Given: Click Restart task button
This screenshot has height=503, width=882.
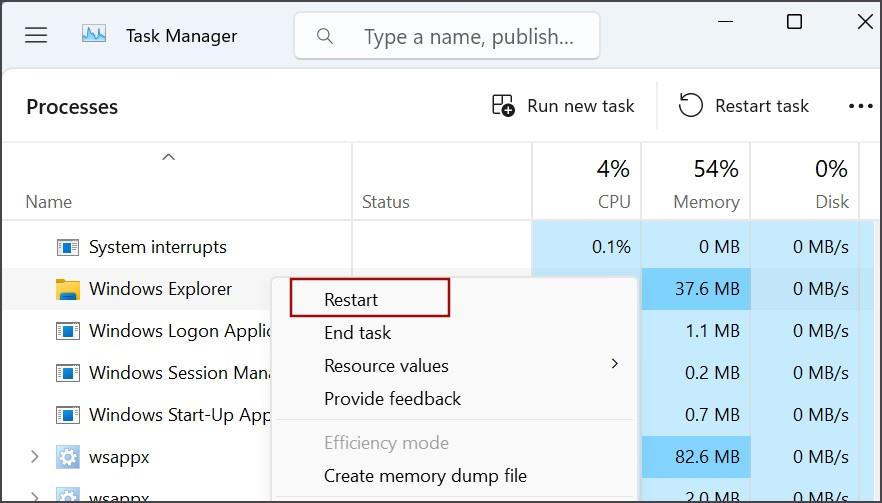Looking at the screenshot, I should [x=743, y=106].
